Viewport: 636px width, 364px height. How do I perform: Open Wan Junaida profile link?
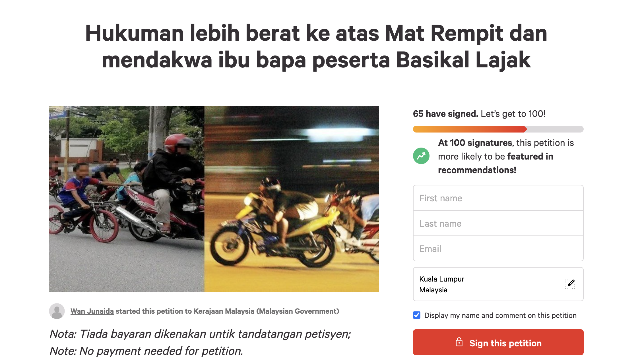92,311
